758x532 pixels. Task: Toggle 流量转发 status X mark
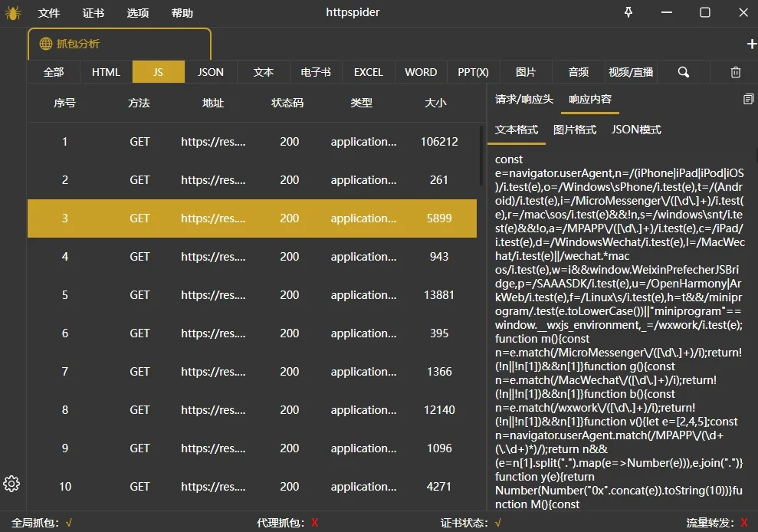tap(744, 523)
